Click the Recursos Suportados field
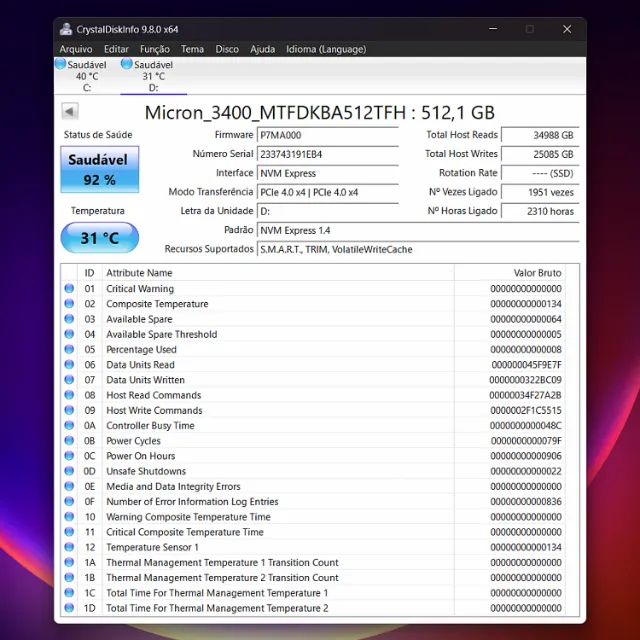Viewport: 640px width, 640px height. pyautogui.click(x=418, y=249)
